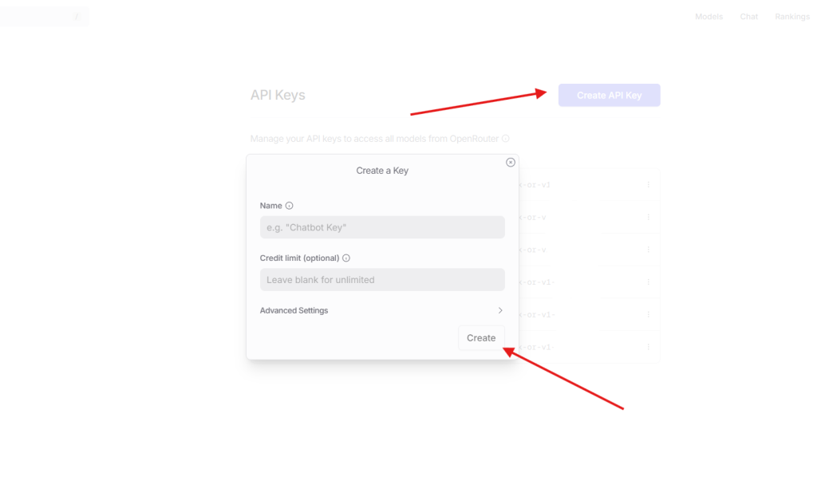817x504 pixels.
Task: Open three-dot menu of fourth API key row
Action: (648, 282)
